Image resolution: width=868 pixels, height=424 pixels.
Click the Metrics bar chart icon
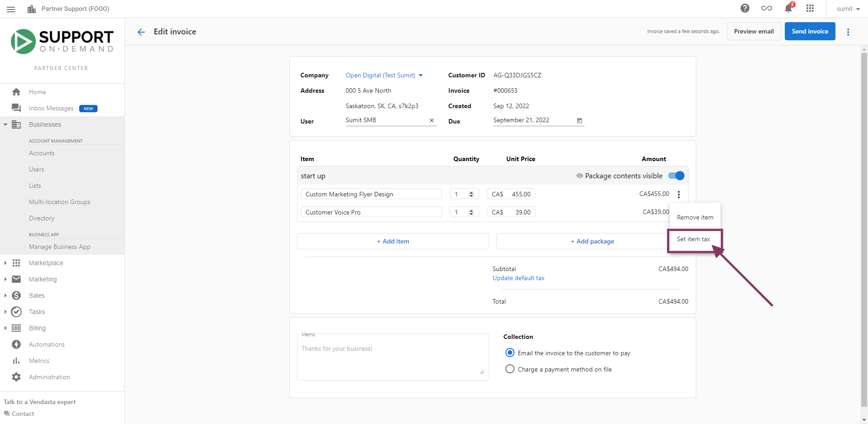click(x=16, y=361)
